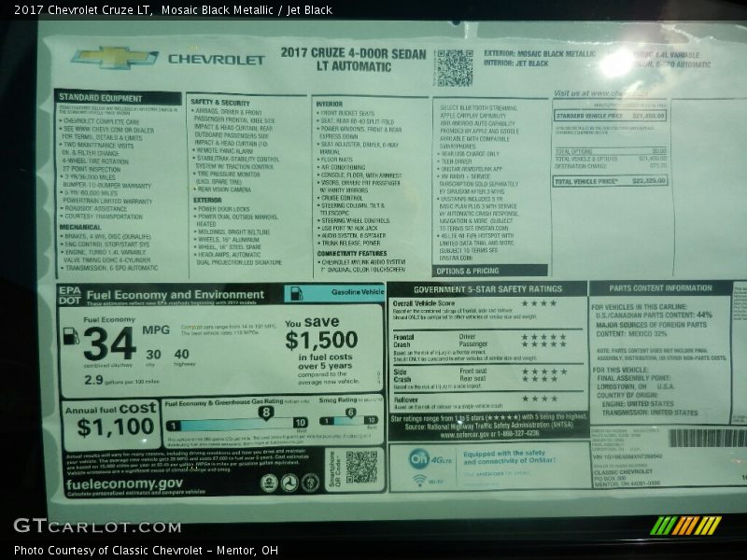The image size is (747, 560).
Task: Click the STANDARD VEHICLE PRICE box
Action: coord(611,116)
